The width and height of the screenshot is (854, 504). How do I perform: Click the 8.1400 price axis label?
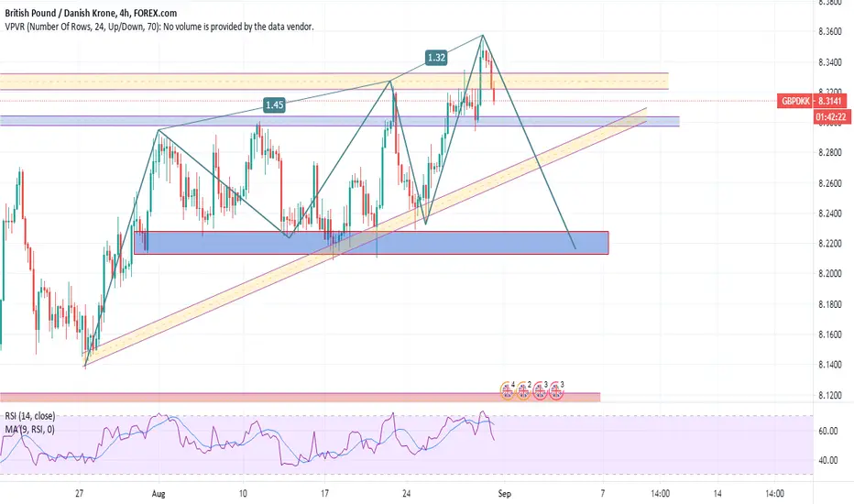click(x=830, y=365)
